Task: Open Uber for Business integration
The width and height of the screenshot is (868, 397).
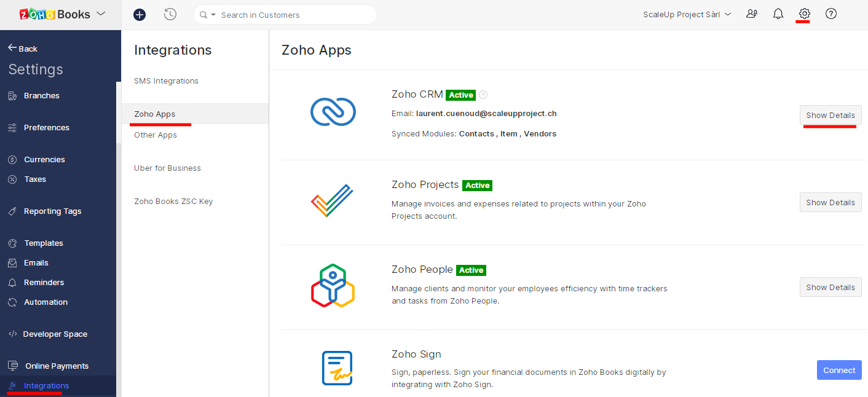Action: point(167,168)
